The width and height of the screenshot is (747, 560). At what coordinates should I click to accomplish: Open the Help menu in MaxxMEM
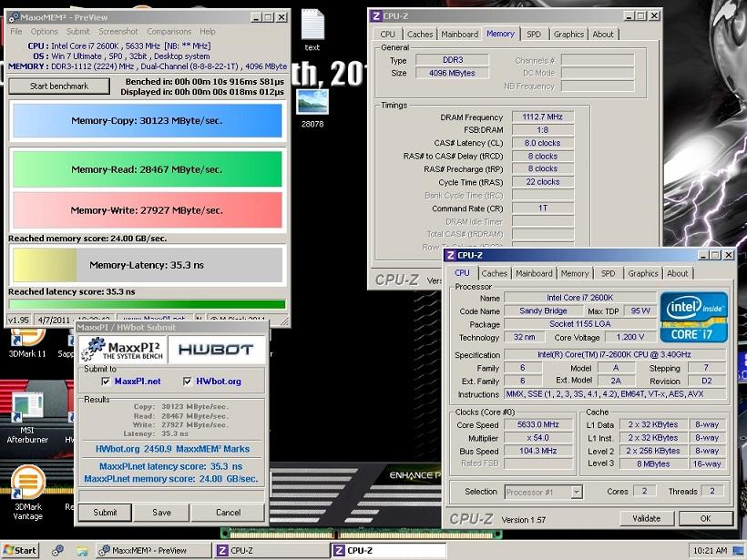coord(207,32)
